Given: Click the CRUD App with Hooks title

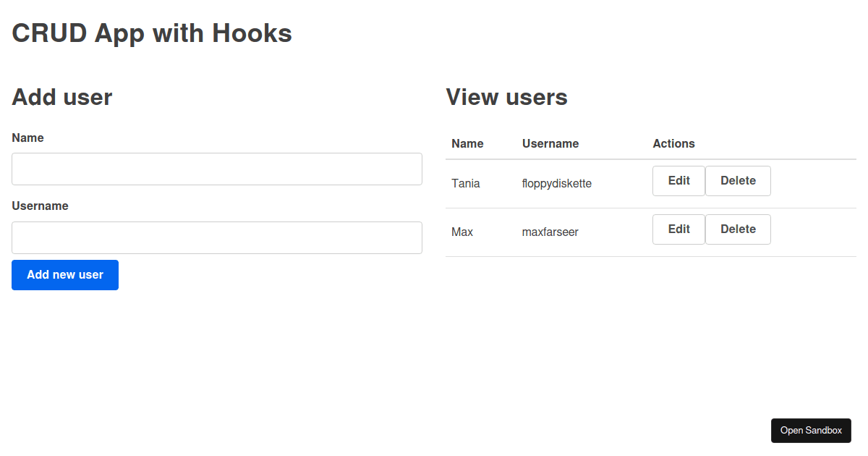Looking at the screenshot, I should coord(151,33).
